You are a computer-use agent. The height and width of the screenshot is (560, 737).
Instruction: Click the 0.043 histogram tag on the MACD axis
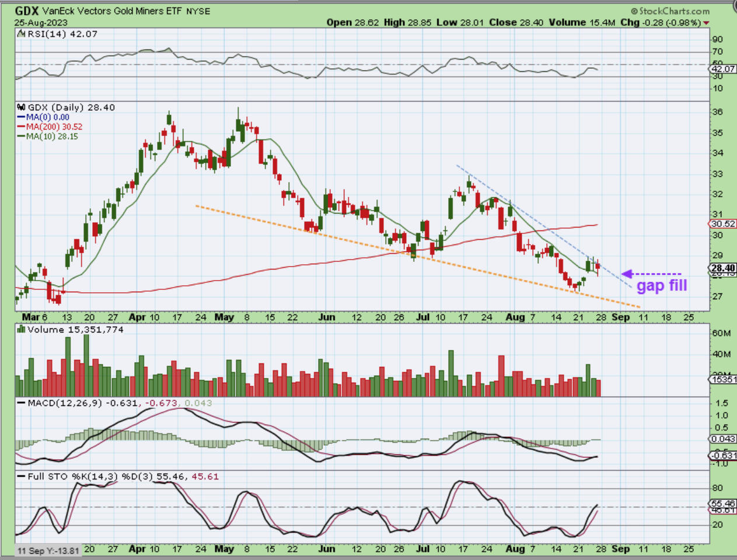(724, 439)
